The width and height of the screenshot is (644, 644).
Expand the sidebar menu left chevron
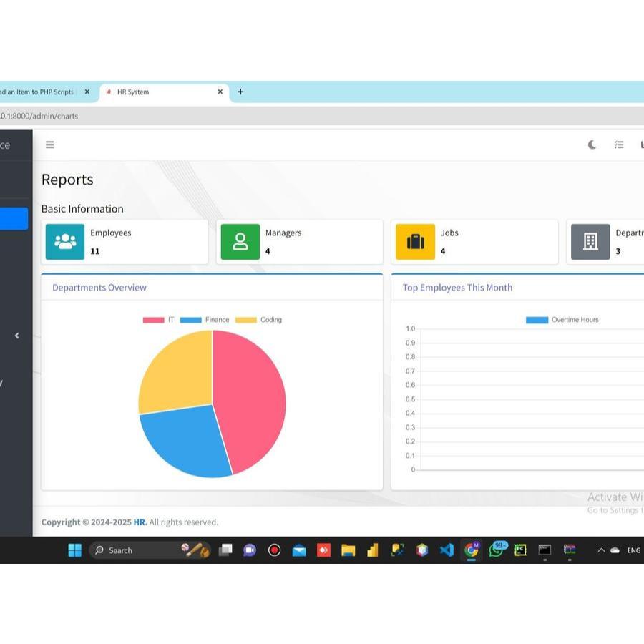tap(16, 336)
